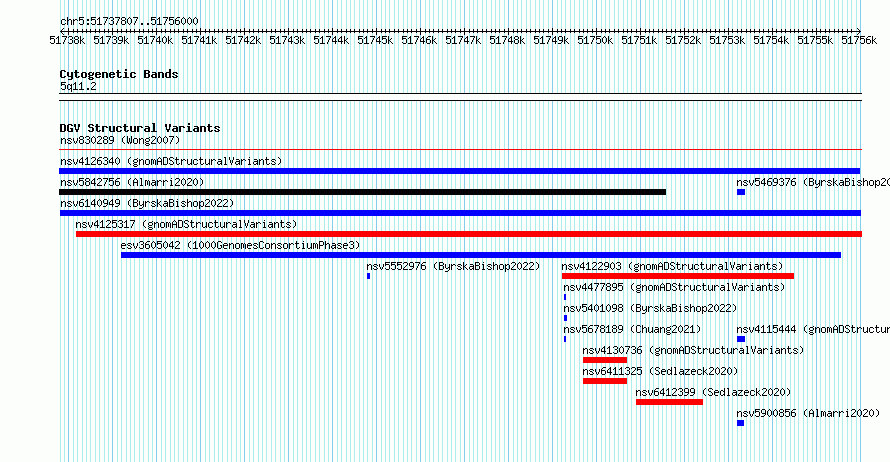Click tiny blue marker under nsv5678189
The image size is (890, 462).
click(565, 339)
